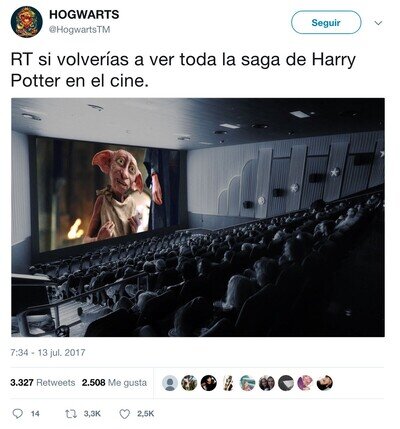Expand the tweet options chevron

(x=378, y=23)
